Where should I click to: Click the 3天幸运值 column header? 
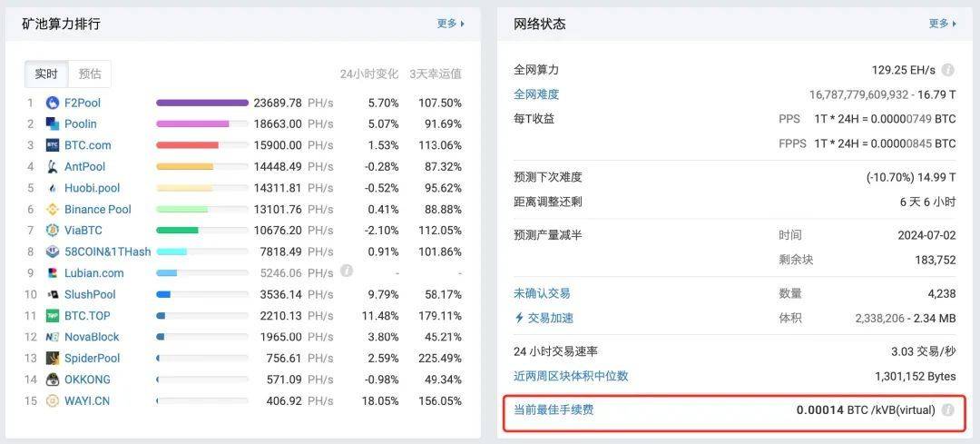click(436, 74)
